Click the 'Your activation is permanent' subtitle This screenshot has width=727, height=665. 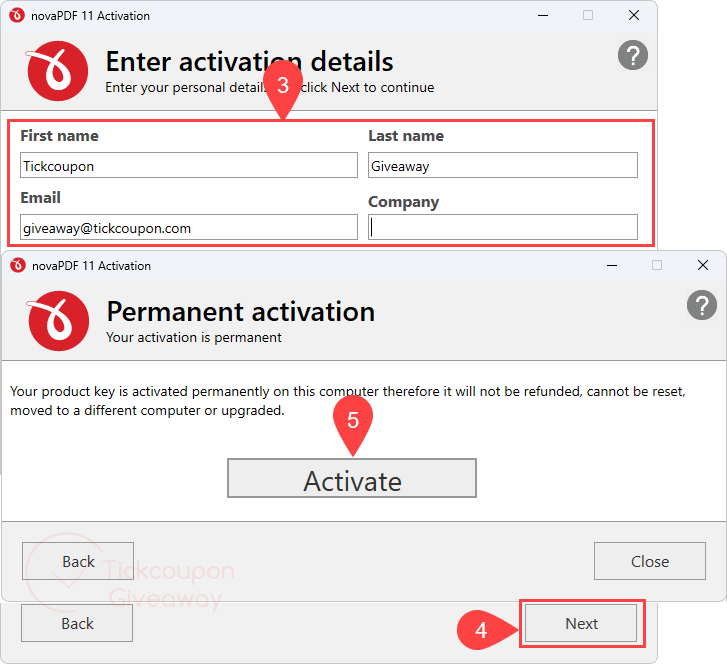pyautogui.click(x=193, y=337)
